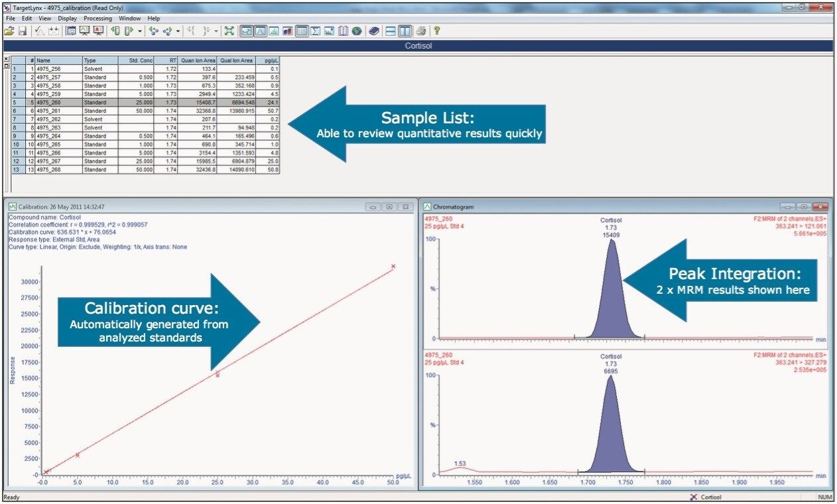The width and height of the screenshot is (837, 504).
Task: Open dropdown arrow after the blue node icons
Action: pos(178,31)
